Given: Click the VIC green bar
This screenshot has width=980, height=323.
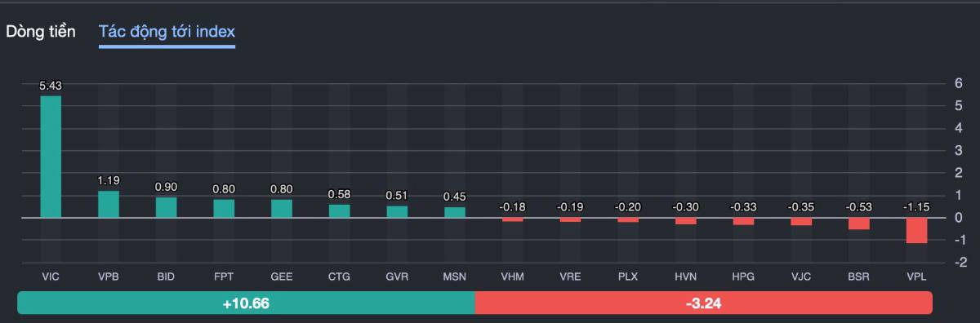Looking at the screenshot, I should coord(51,157).
